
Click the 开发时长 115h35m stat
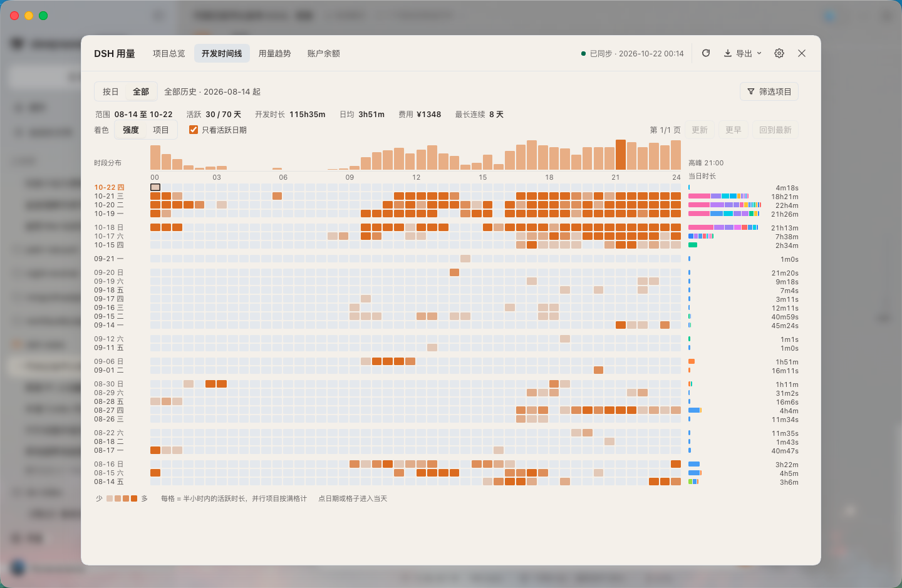point(290,114)
